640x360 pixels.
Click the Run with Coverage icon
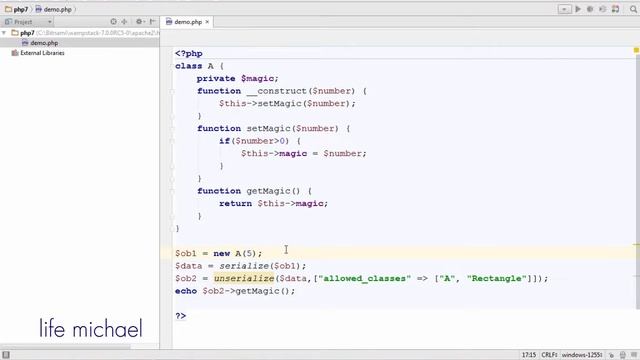pyautogui.click(x=602, y=9)
